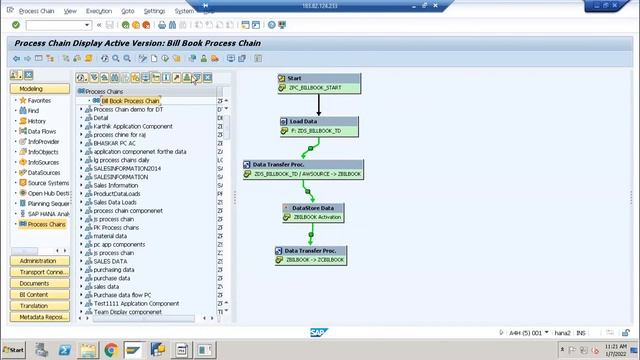Open the System menu
This screenshot has height=360, width=640.
click(184, 11)
